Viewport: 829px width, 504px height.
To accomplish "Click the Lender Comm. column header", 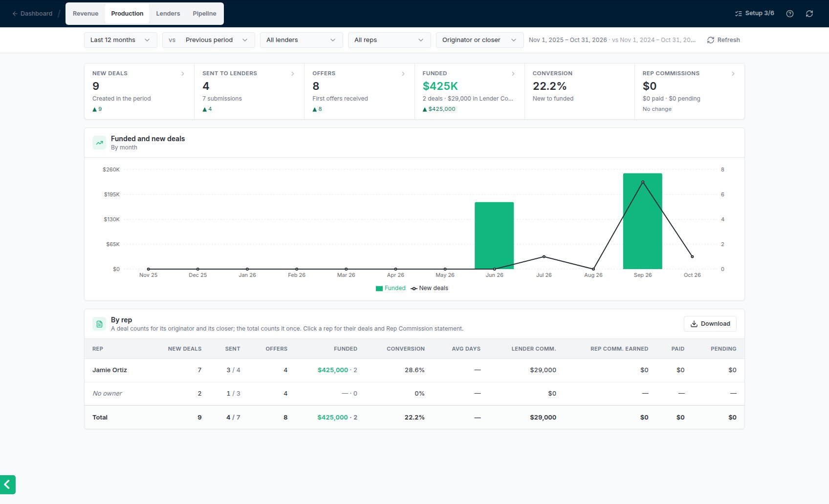I will pos(534,349).
